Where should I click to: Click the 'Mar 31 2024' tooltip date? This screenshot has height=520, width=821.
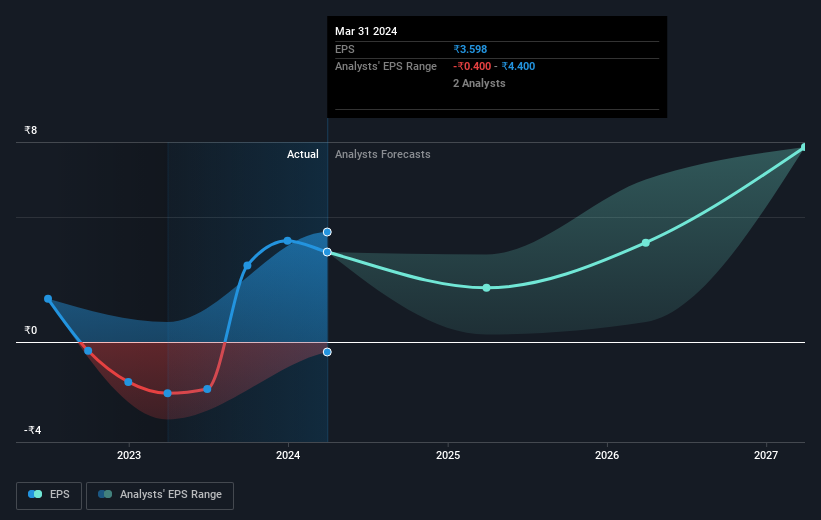[366, 31]
